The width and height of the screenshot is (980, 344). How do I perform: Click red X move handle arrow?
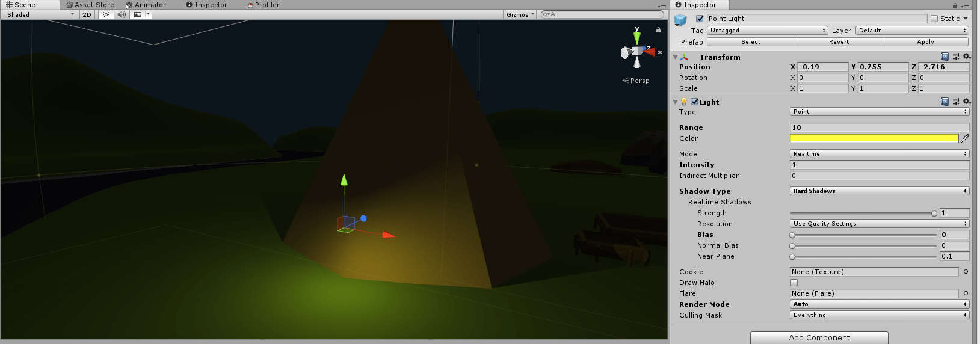tap(388, 235)
